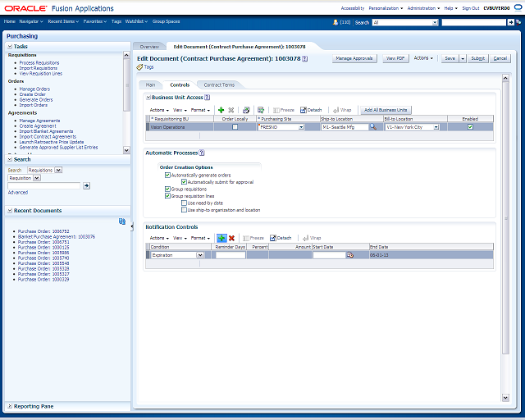
Task: Open the icon right of global search
Action: [518, 22]
